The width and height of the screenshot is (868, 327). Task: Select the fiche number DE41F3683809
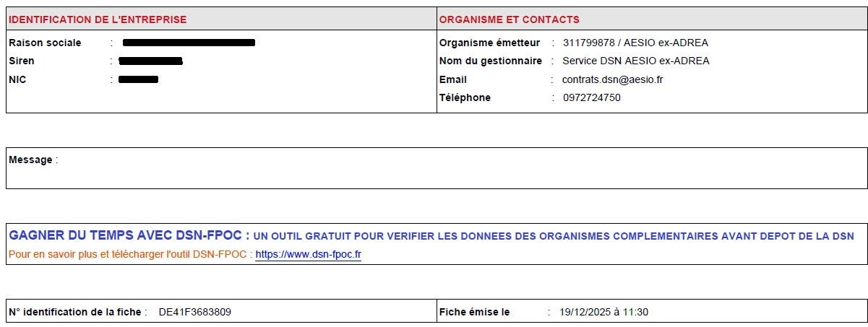tap(195, 312)
